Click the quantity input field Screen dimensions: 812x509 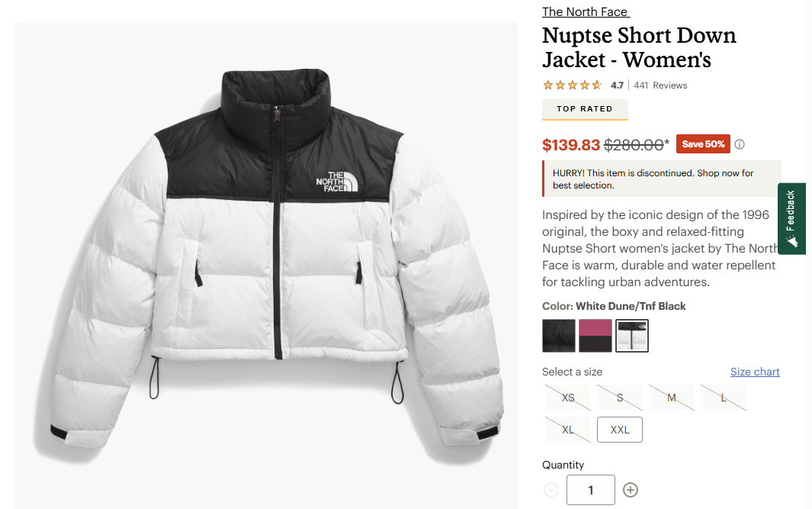click(591, 490)
